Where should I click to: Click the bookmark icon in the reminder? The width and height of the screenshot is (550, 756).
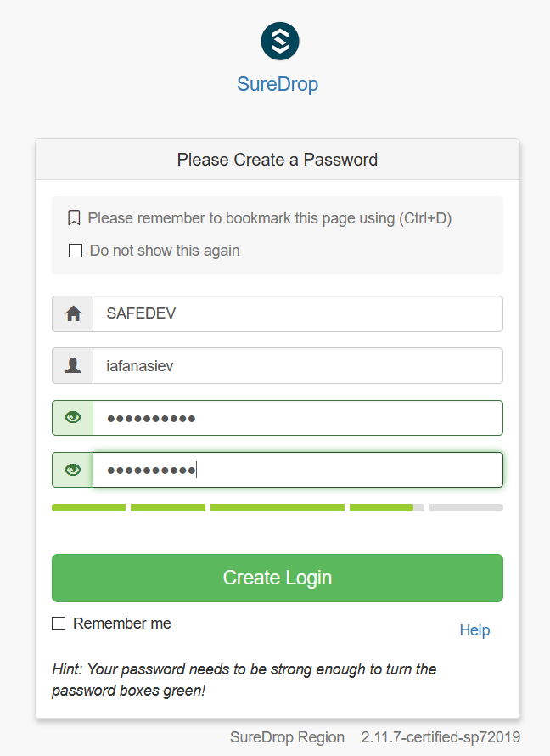coord(74,218)
